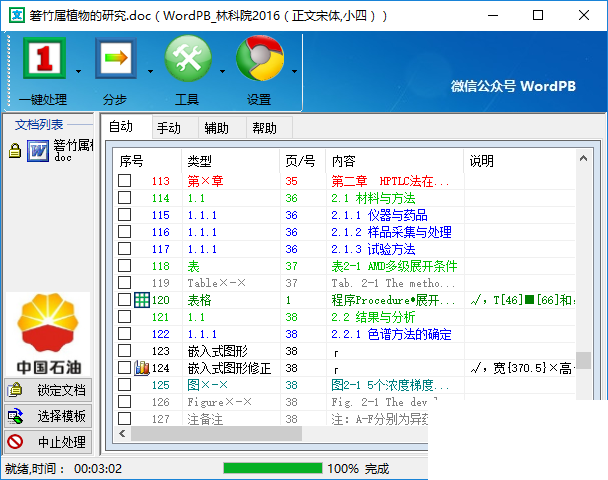The image size is (608, 480).
Task: Select the row 图2-1 5个浓度梯度...
Action: (345, 385)
